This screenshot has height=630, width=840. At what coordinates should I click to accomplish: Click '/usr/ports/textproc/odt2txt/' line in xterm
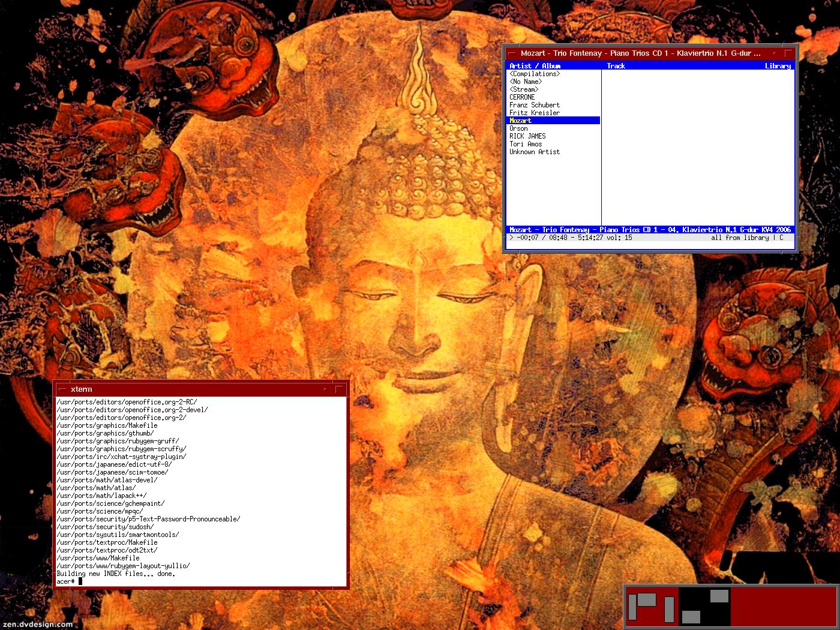click(107, 550)
